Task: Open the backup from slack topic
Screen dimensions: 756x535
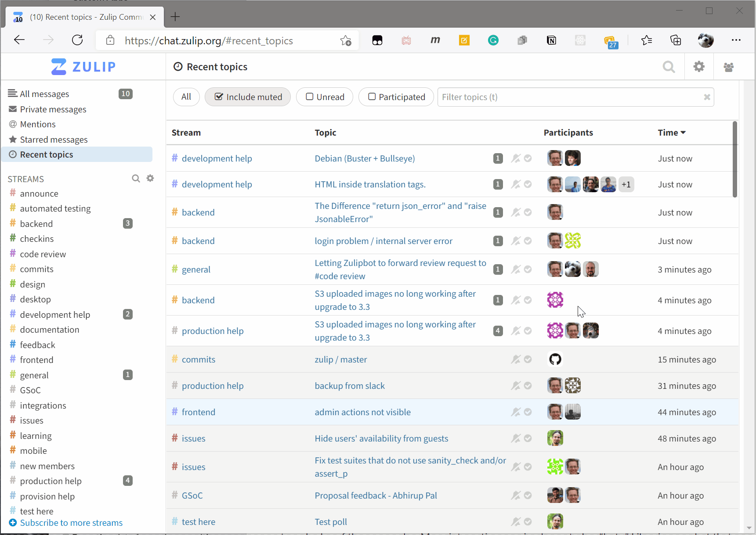Action: (350, 386)
